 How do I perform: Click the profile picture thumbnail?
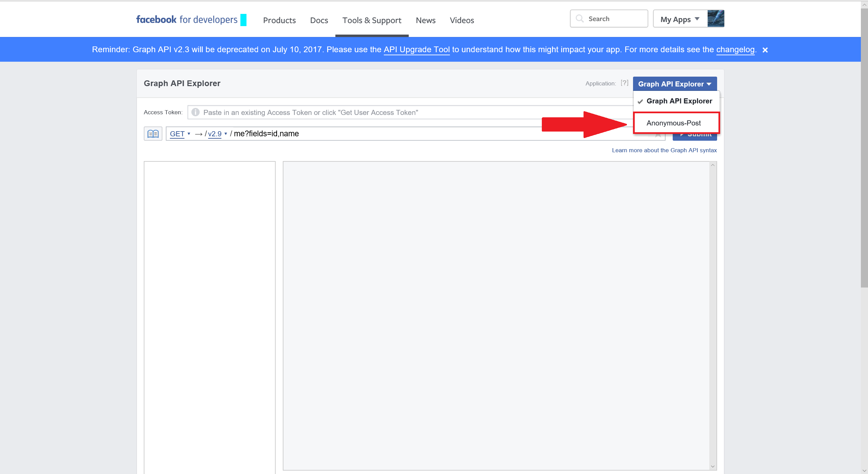coord(716,19)
